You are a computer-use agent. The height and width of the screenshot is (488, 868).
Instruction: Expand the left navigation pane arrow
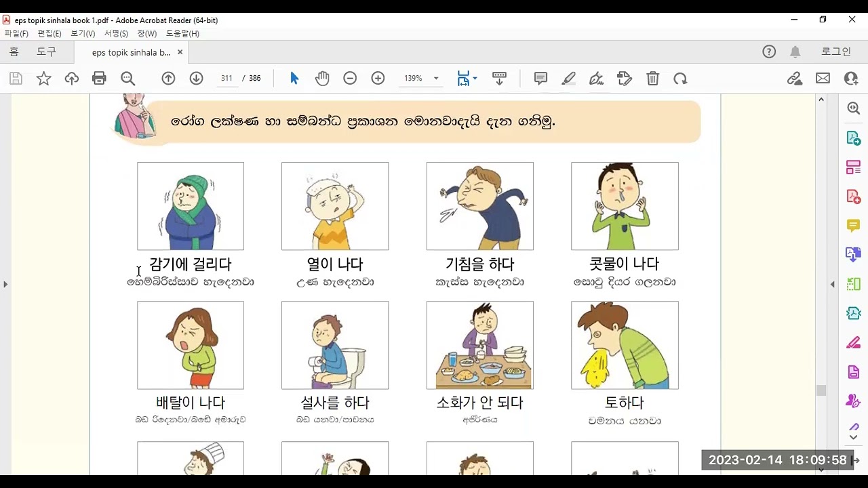coord(5,284)
